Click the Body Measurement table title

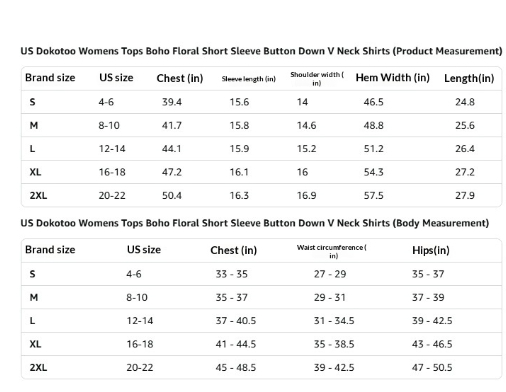coord(255,223)
